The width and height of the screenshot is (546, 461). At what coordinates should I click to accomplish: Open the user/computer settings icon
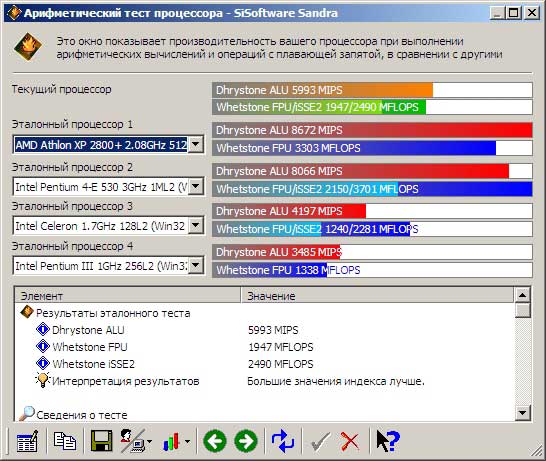133,441
